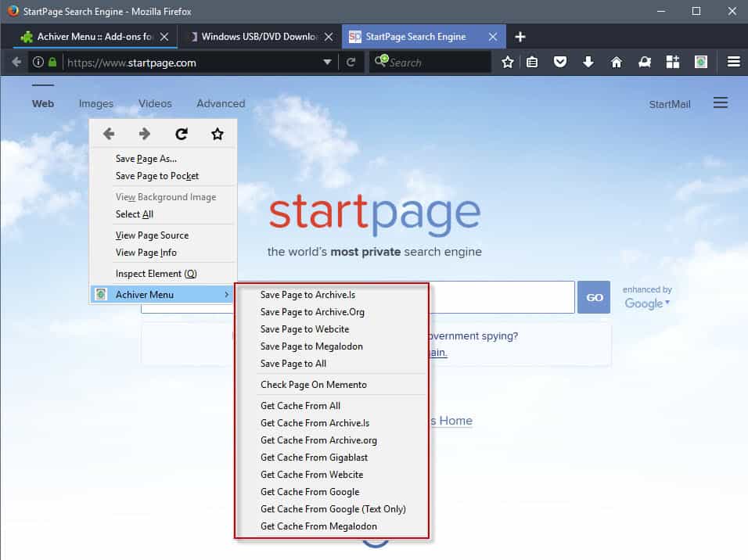
Task: Open View Page Source
Action: point(163,235)
